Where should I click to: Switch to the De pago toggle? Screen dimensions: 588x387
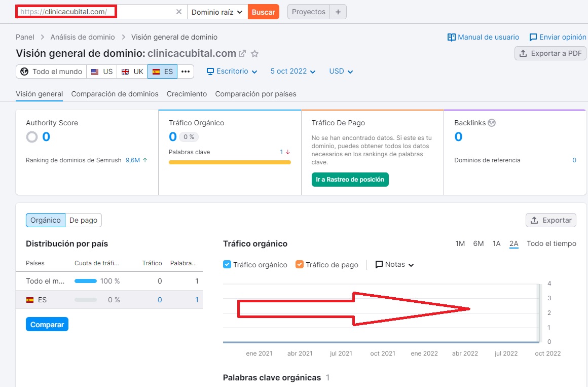[x=84, y=220]
